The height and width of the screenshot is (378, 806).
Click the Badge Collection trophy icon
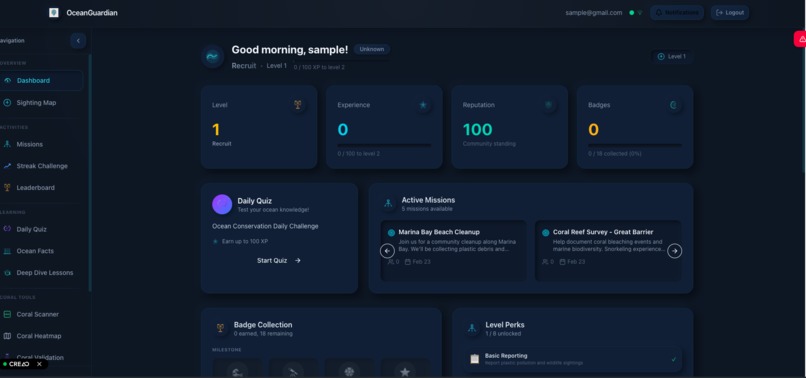pos(221,328)
